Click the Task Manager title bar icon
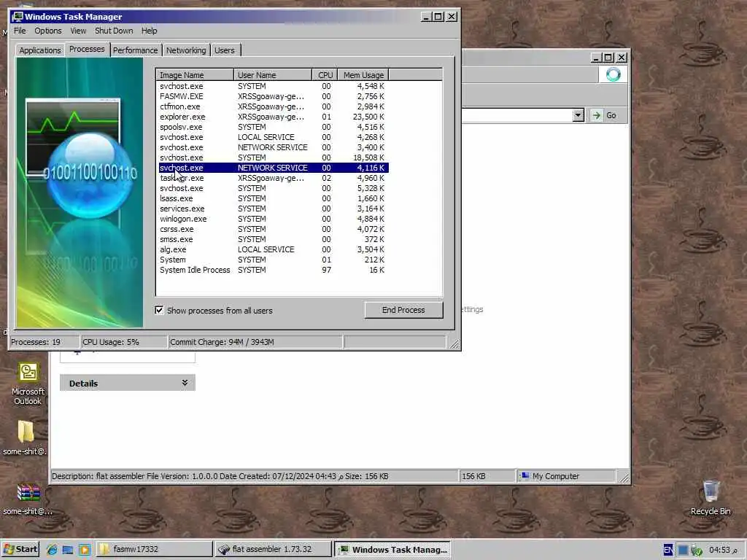 18,17
